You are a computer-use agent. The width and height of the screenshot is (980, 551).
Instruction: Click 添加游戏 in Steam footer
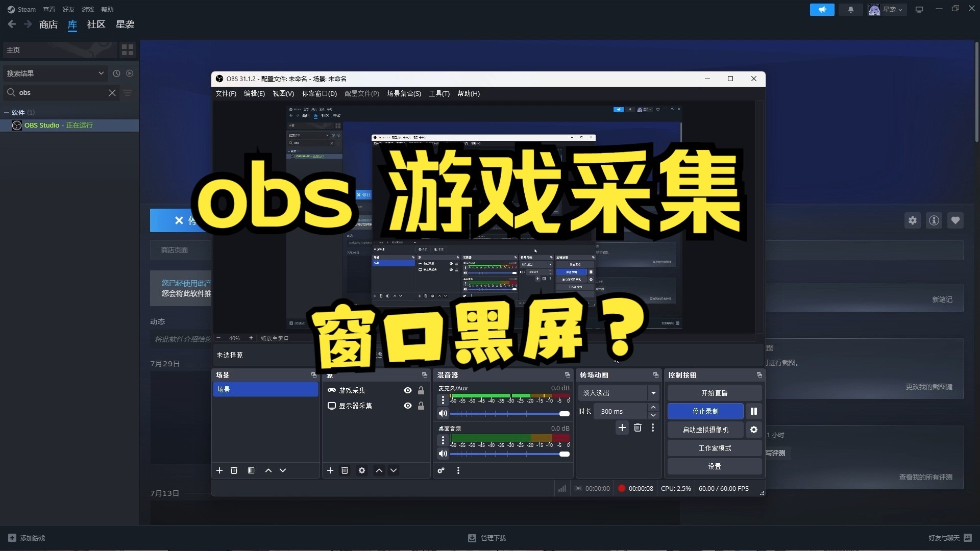click(x=27, y=538)
